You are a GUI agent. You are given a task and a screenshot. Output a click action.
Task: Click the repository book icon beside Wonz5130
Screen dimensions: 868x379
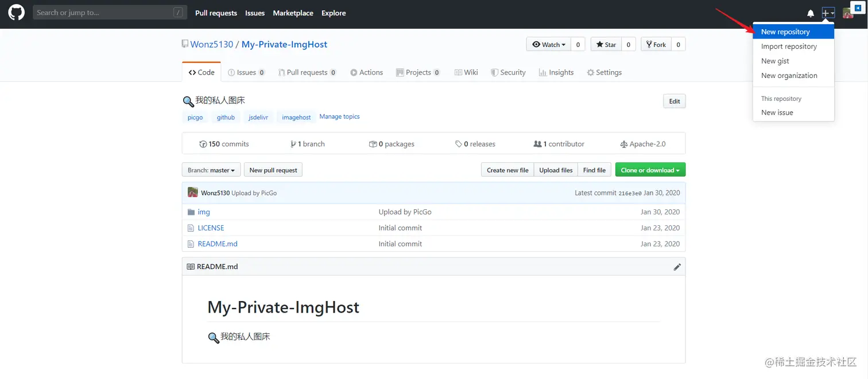(x=185, y=44)
